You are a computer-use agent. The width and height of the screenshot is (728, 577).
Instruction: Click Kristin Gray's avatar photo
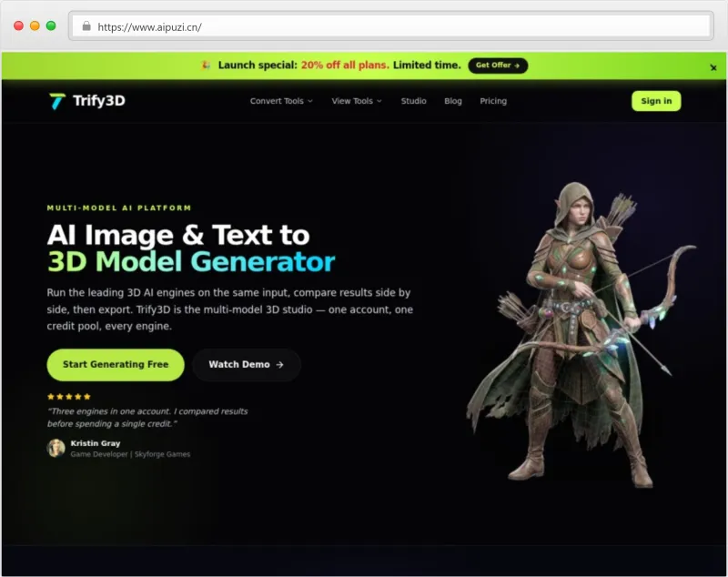point(56,448)
